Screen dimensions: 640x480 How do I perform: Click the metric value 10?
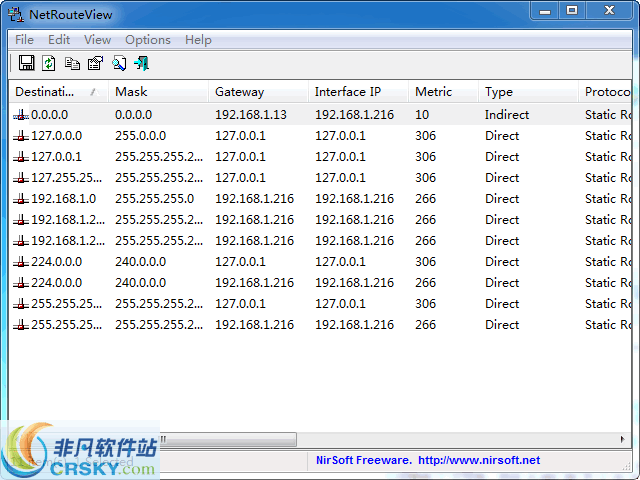pyautogui.click(x=422, y=115)
